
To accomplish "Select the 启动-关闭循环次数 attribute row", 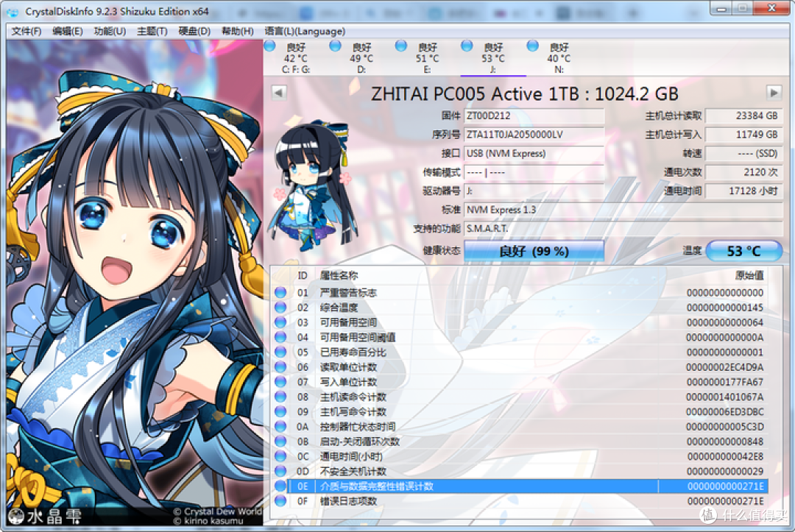I will click(x=520, y=441).
